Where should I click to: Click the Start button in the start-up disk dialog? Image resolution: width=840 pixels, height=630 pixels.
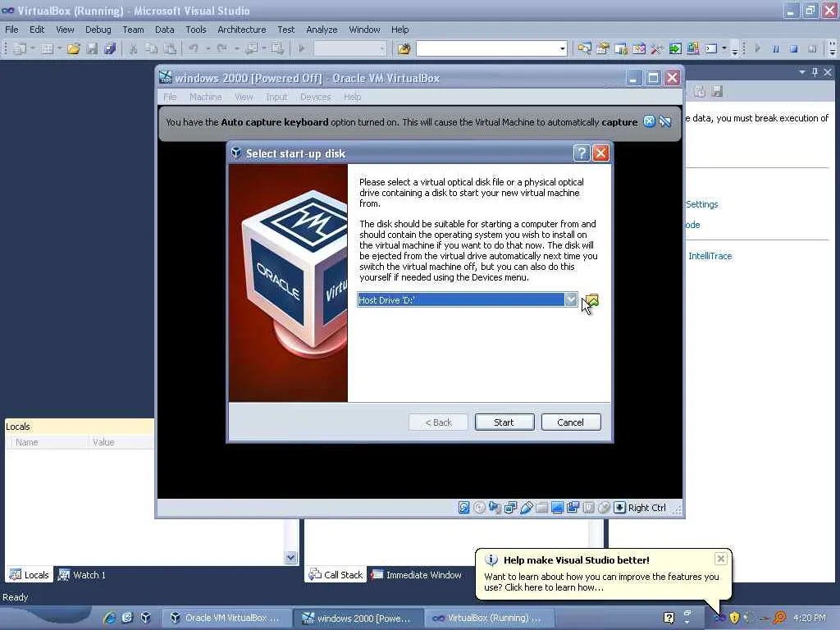(x=504, y=422)
